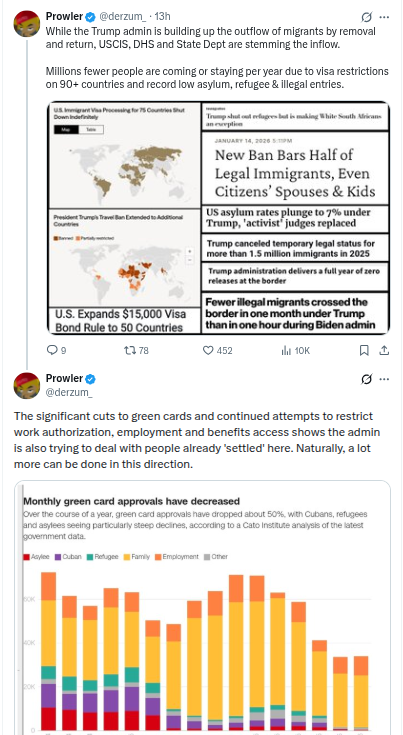Click the @derzum_ handle below second Prowler name
Viewport: 403px width, 735px height.
(69, 392)
